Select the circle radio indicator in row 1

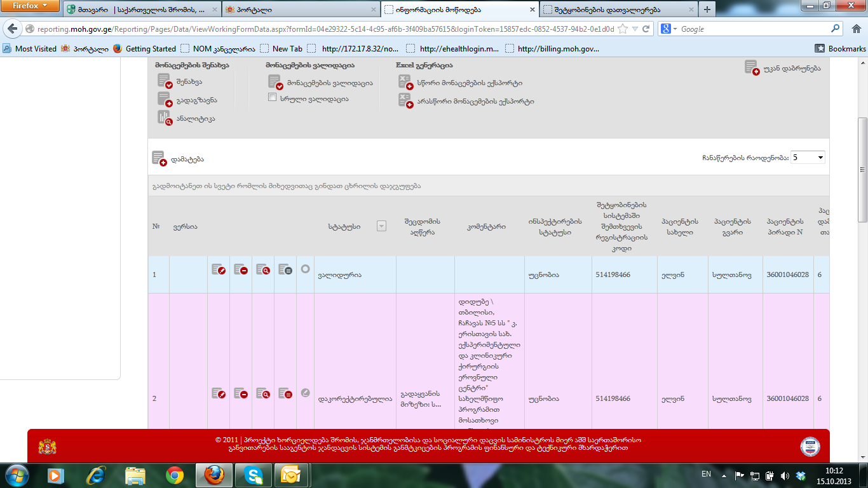(x=305, y=269)
